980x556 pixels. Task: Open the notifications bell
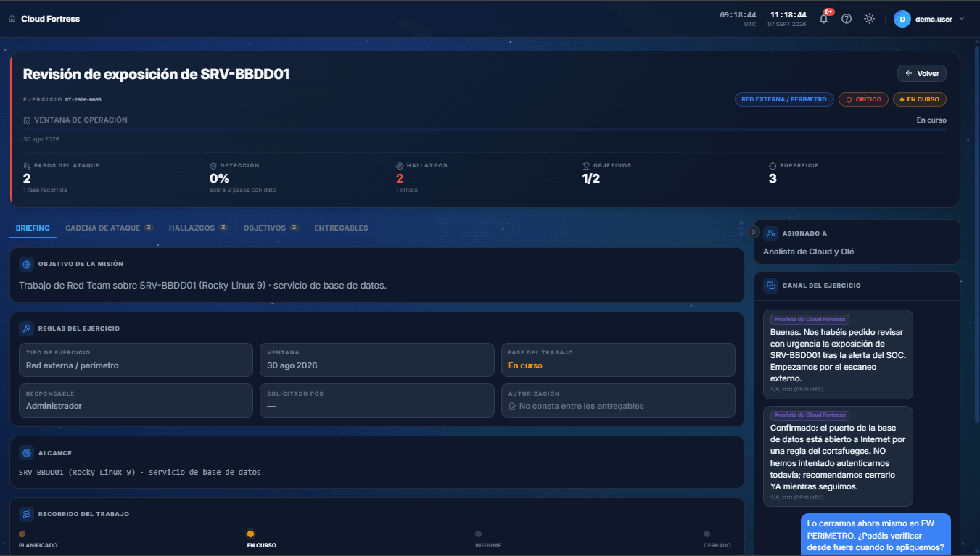(824, 19)
